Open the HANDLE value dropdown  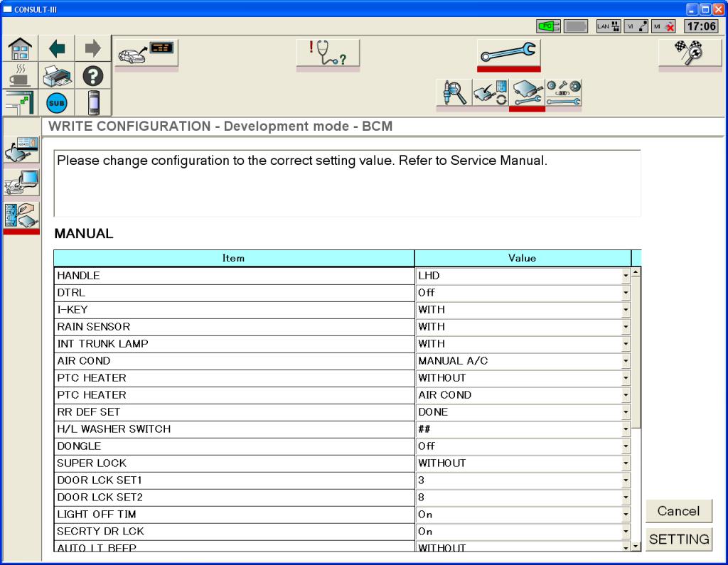tap(626, 276)
